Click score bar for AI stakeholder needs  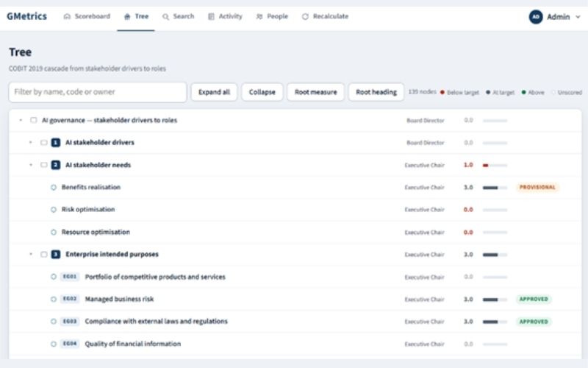pyautogui.click(x=495, y=165)
